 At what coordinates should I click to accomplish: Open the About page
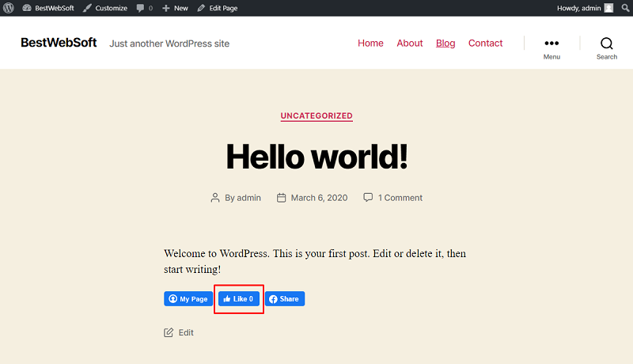point(409,44)
